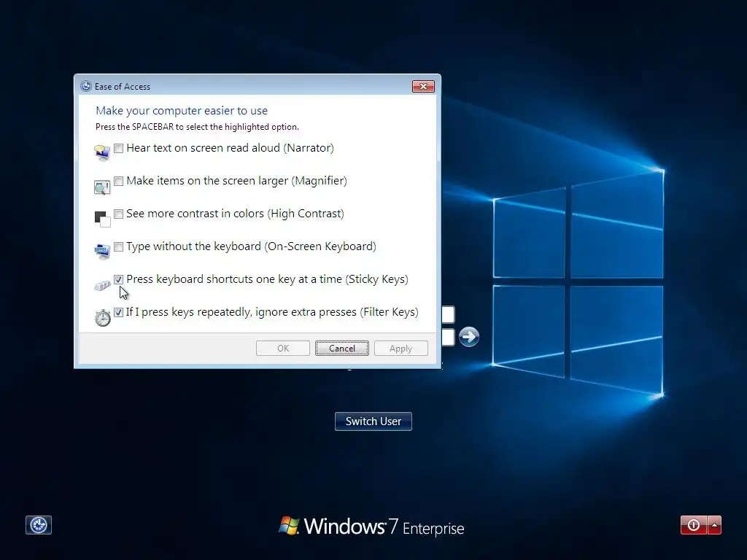Screen dimensions: 747x560
Task: Tick the Magnifier checkbox
Action: coord(119,181)
